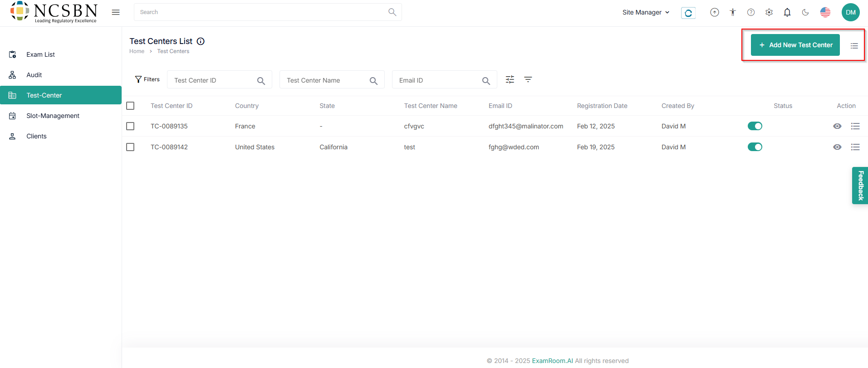Viewport: 868px width, 368px height.
Task: Focus the Test Center Name filter field
Action: (332, 79)
